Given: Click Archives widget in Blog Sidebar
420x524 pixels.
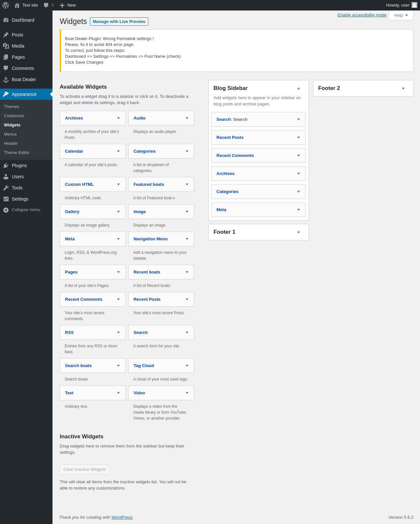Looking at the screenshot, I should click(259, 174).
